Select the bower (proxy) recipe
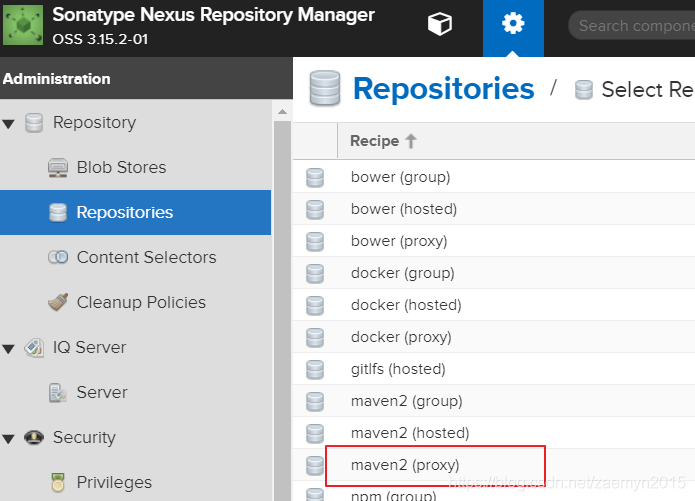Screen dimensions: 695x501 click(x=399, y=241)
